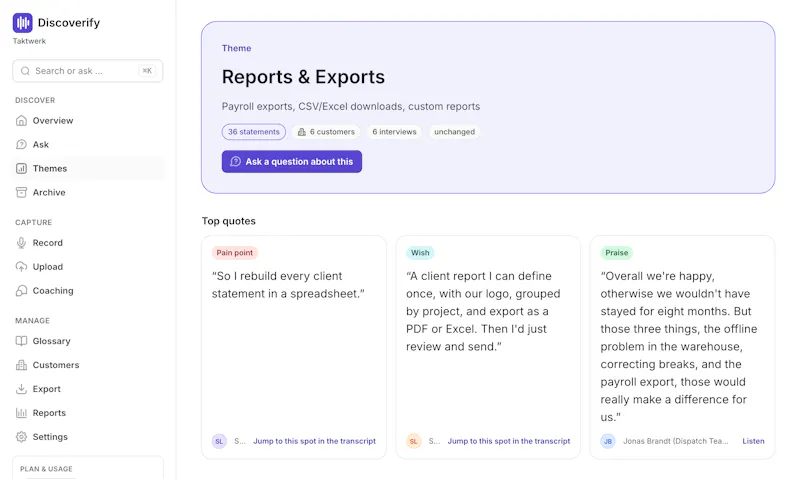Click the Praise tag
The height and width of the screenshot is (479, 800).
pos(616,253)
